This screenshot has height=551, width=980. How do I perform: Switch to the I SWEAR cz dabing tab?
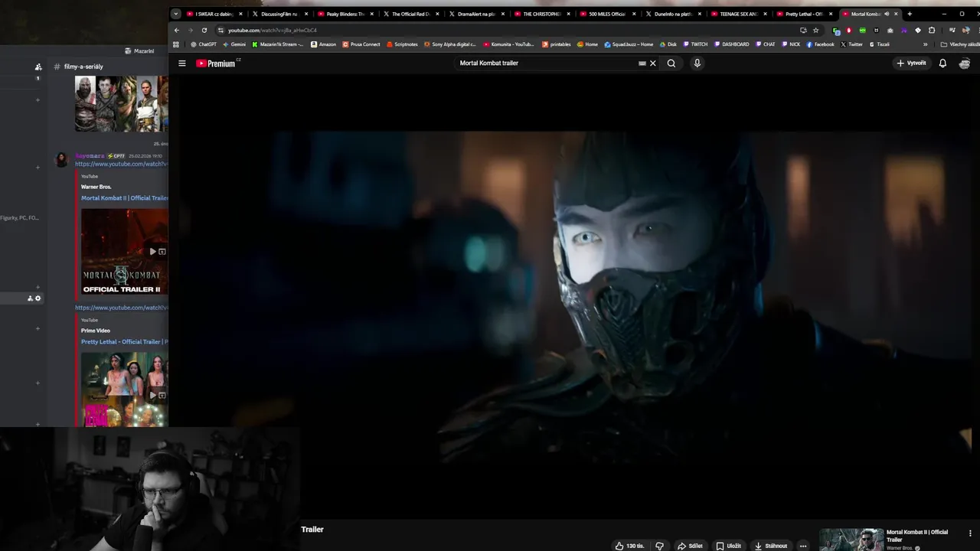tap(214, 14)
